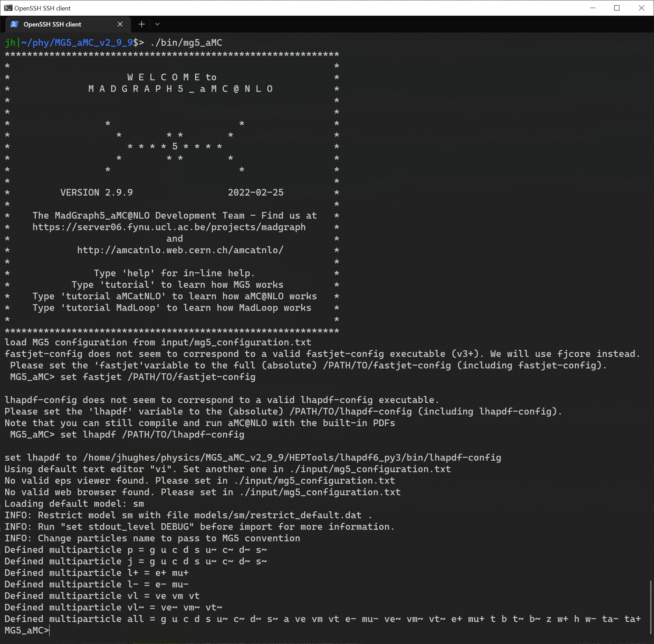This screenshot has height=644, width=654.
Task: Click 'set fastjet /PATH/TO/fastjet-config' line
Action: click(133, 377)
